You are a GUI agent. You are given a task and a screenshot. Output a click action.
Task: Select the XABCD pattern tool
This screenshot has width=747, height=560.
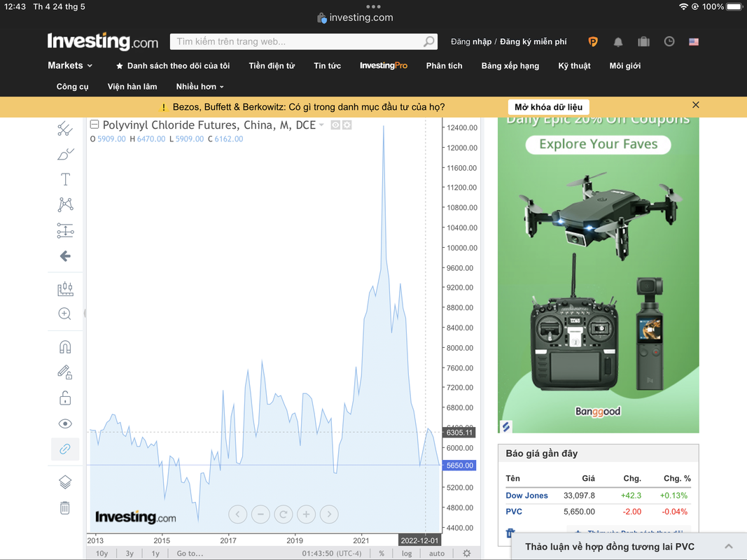click(65, 205)
